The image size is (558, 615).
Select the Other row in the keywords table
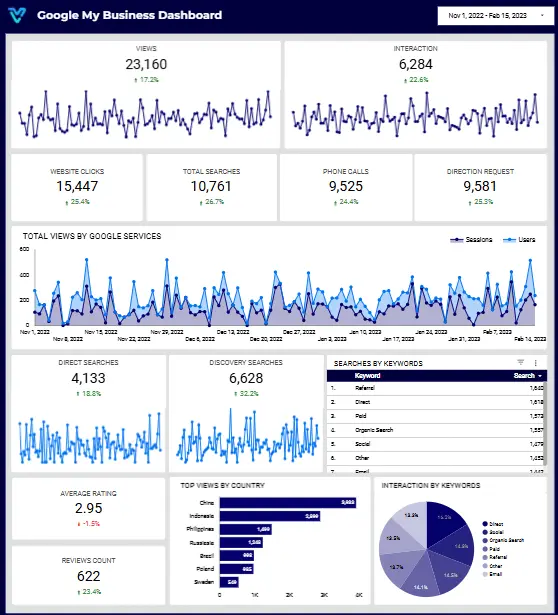435,458
